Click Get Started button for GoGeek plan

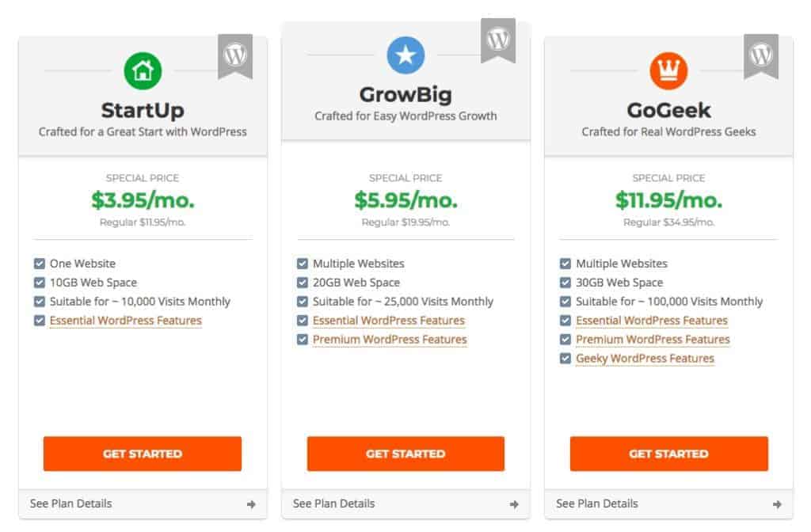click(668, 454)
